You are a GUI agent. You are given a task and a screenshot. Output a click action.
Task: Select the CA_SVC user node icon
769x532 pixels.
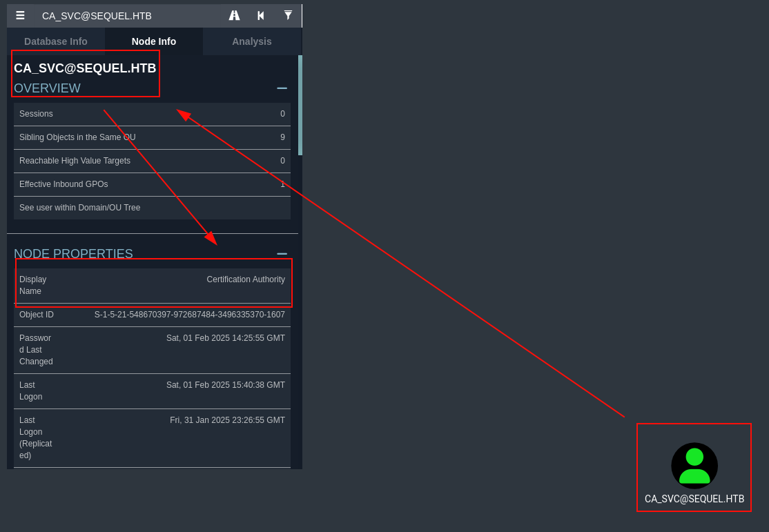click(x=694, y=466)
